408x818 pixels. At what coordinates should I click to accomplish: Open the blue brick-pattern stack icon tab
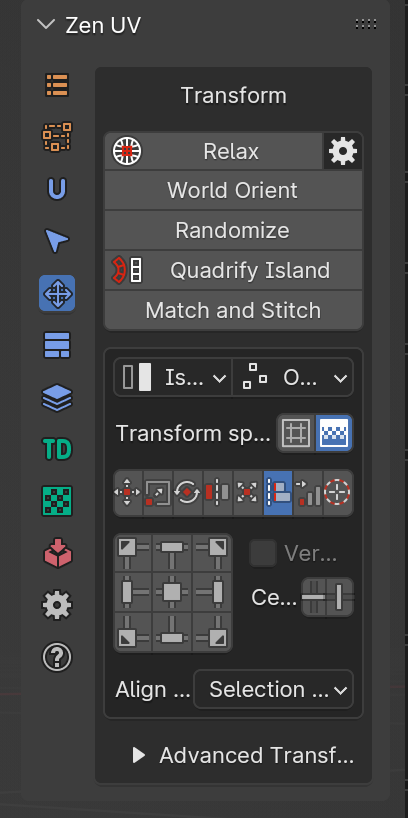(57, 345)
